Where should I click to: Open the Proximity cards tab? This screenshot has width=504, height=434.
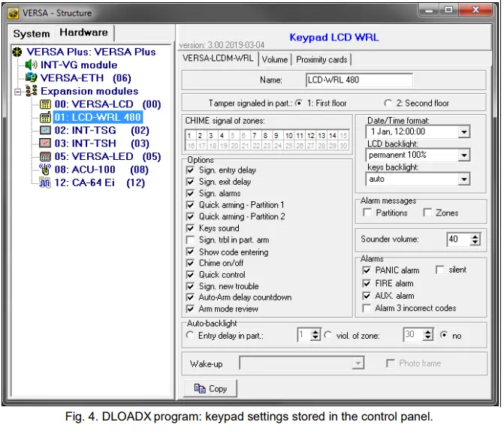(321, 59)
